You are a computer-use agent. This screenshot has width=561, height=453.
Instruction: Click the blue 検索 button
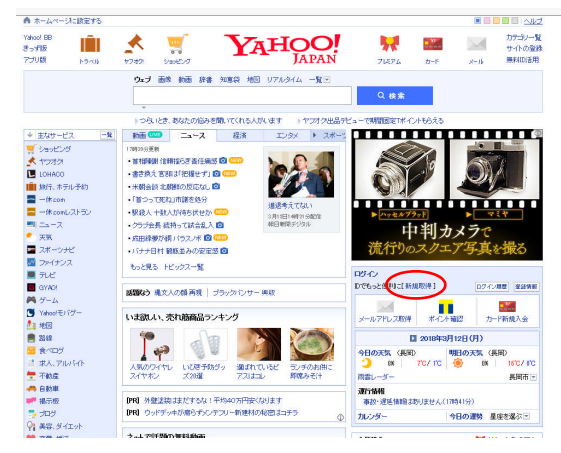click(395, 96)
